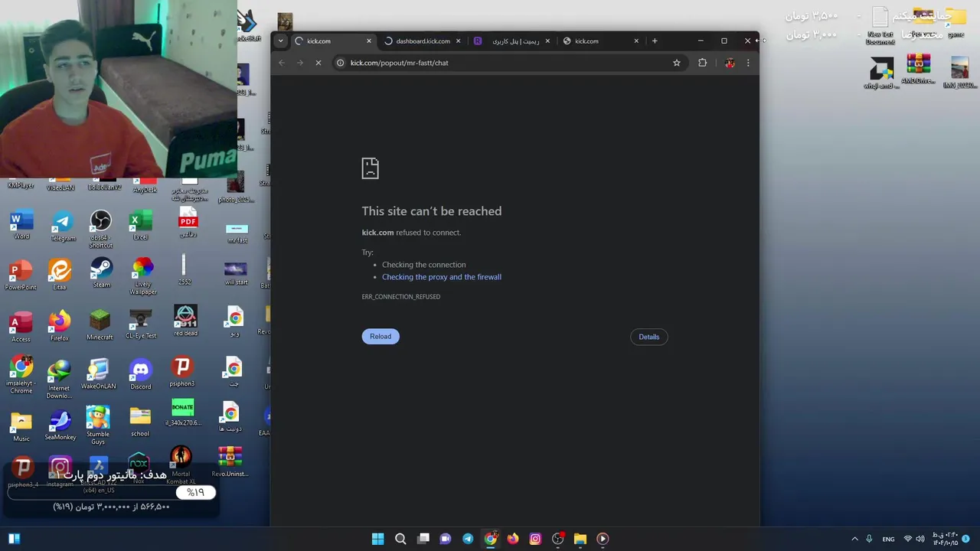Click the Reload button on error page
The image size is (980, 551).
tap(381, 337)
